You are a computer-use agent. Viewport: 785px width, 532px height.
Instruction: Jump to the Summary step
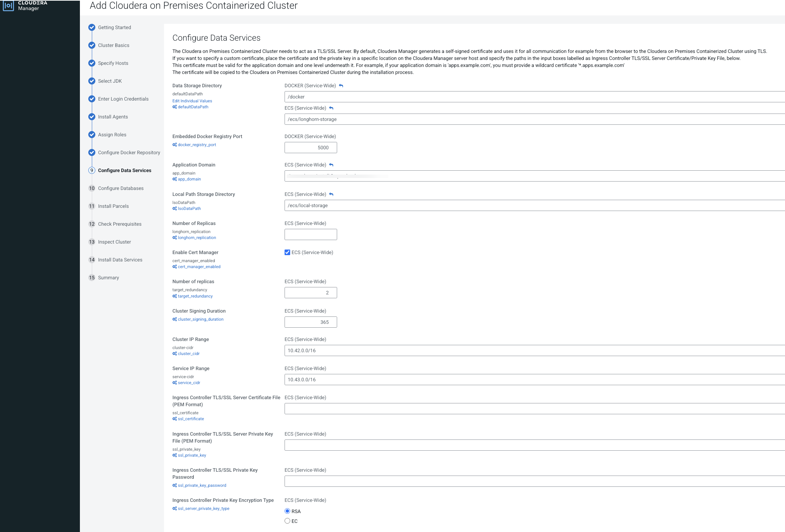pyautogui.click(x=108, y=278)
